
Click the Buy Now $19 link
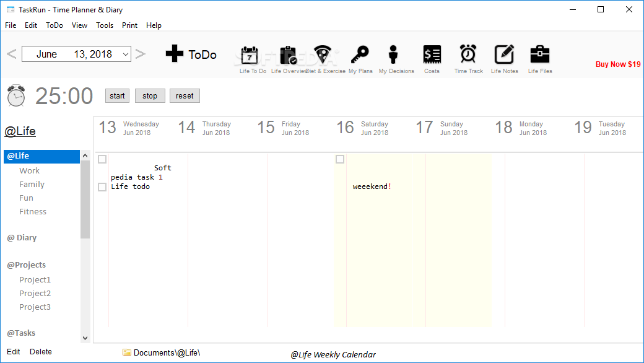tap(618, 64)
